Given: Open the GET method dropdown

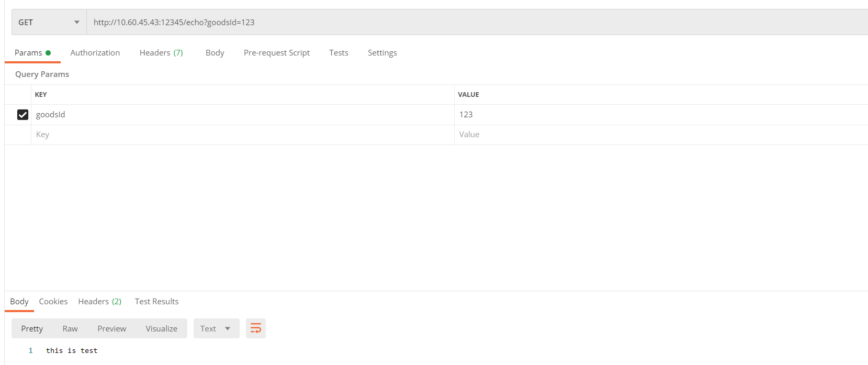Looking at the screenshot, I should (49, 22).
